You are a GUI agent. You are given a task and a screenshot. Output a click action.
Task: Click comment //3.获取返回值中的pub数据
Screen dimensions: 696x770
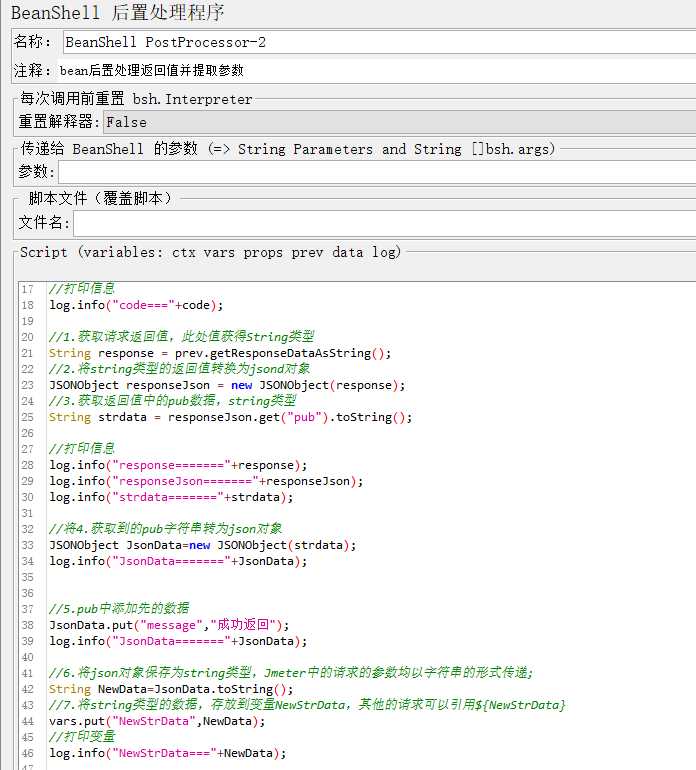click(172, 401)
